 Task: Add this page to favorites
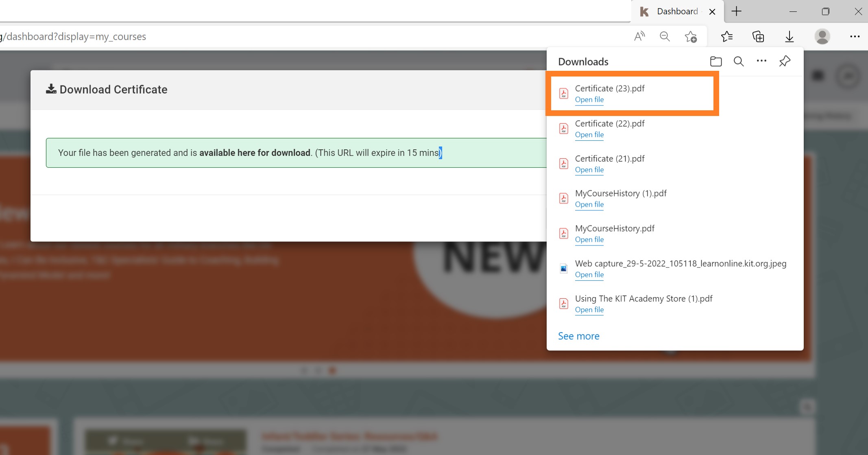691,37
